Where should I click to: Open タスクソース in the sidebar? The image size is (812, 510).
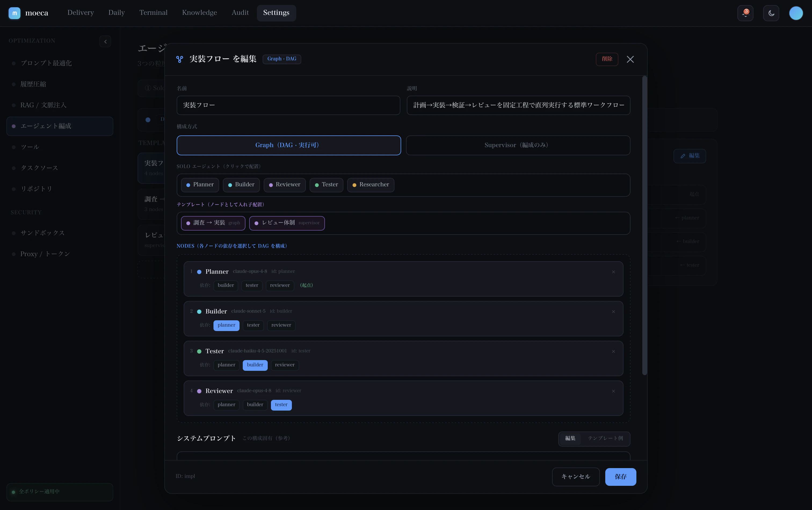60,168
